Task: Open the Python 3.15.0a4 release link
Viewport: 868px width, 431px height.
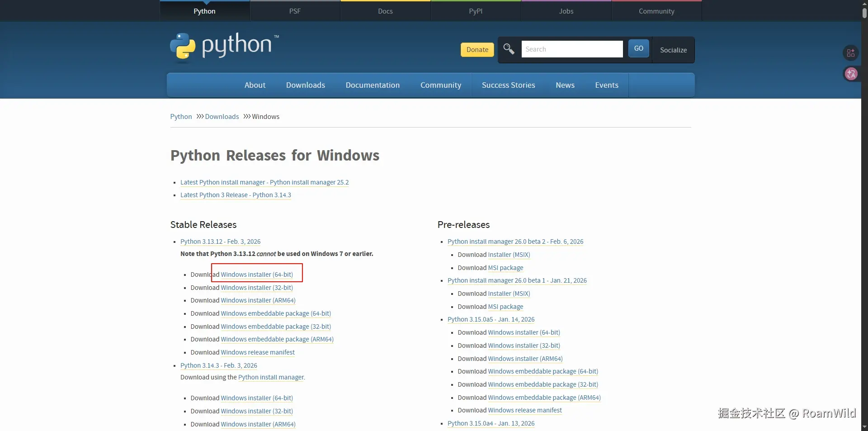Action: click(x=491, y=423)
